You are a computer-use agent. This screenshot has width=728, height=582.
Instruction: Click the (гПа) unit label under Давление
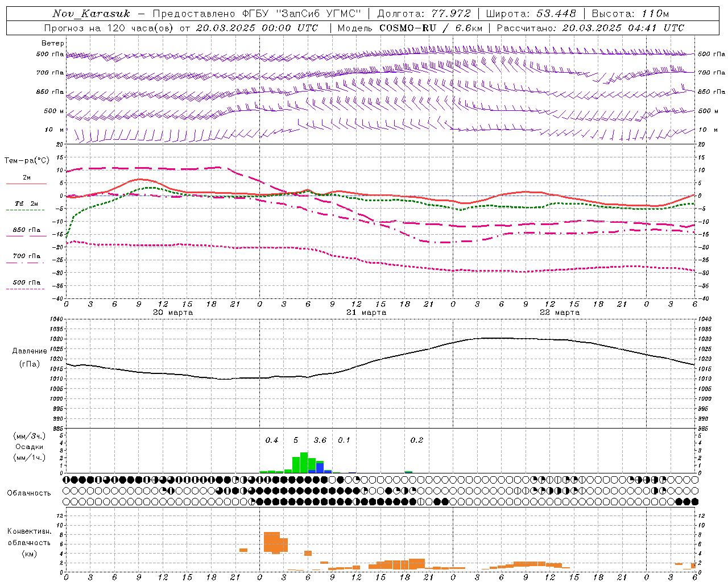30,364
